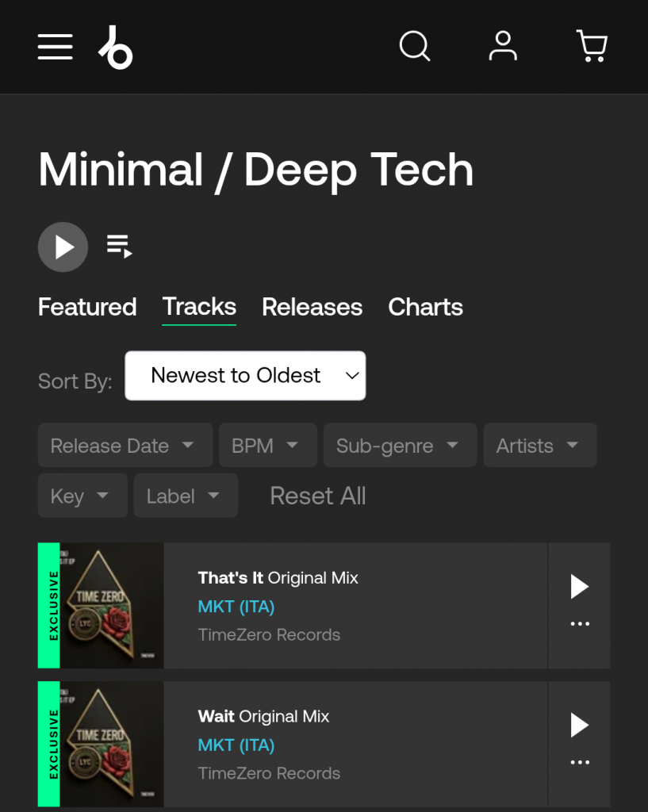
Task: Open the hamburger navigation menu
Action: pyautogui.click(x=55, y=47)
